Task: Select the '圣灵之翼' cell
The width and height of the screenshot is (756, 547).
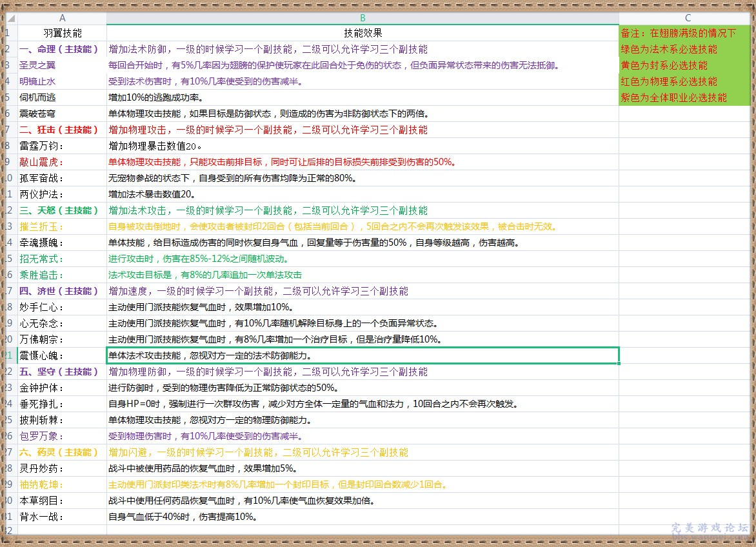Action: tap(62, 65)
